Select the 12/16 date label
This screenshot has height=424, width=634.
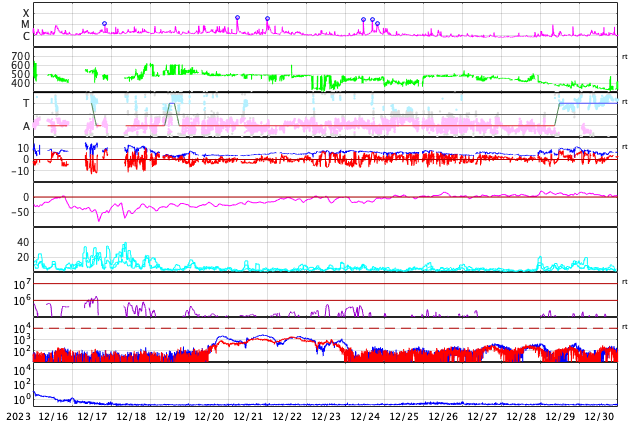[x=53, y=416]
